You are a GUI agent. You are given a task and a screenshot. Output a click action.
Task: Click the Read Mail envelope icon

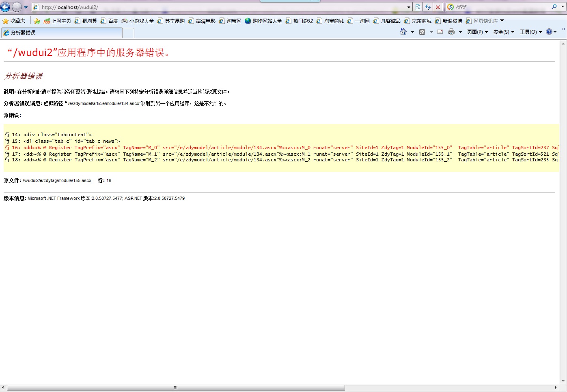[x=440, y=32]
